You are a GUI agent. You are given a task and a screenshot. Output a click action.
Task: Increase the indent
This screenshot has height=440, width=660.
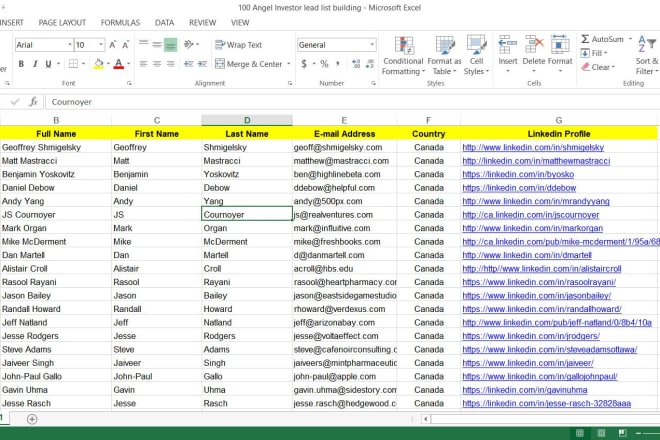[x=202, y=64]
